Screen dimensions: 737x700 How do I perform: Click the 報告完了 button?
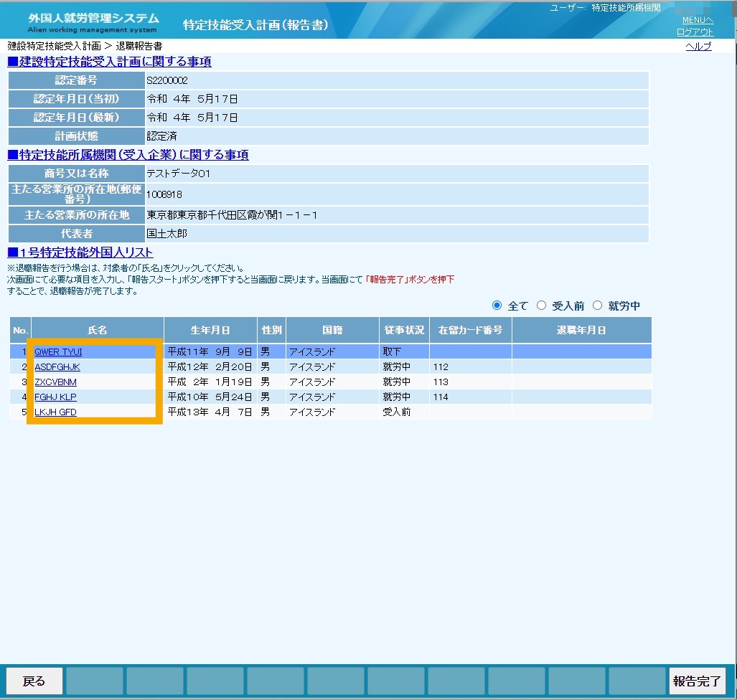[697, 681]
